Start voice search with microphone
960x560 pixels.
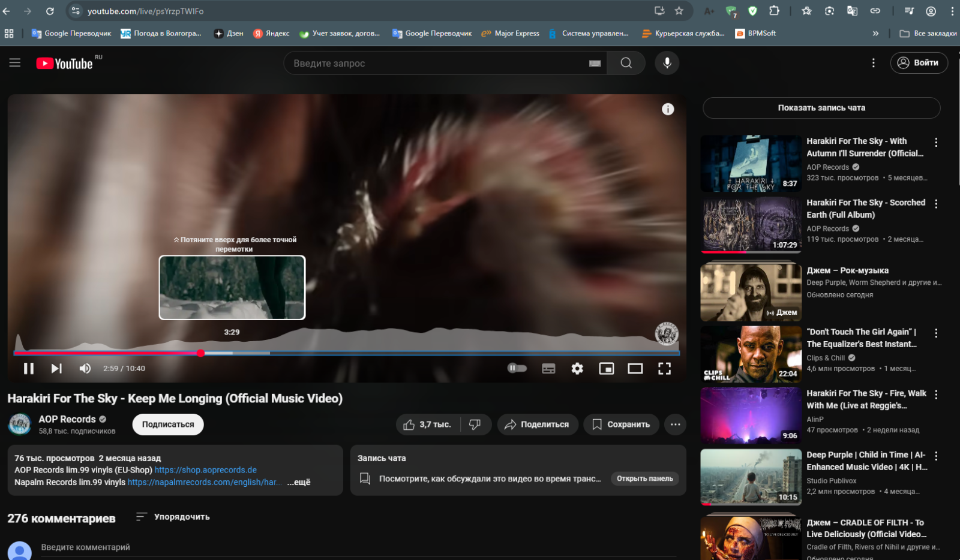667,63
